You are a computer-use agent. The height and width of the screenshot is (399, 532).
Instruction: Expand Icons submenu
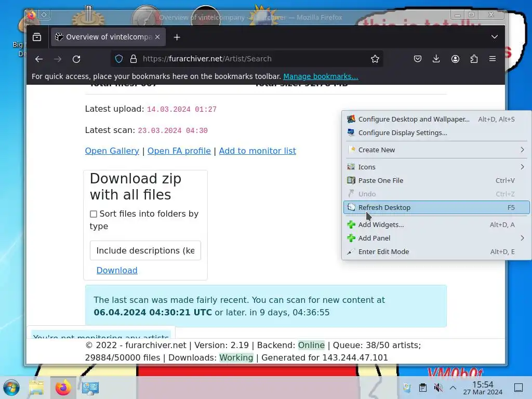coord(436,167)
